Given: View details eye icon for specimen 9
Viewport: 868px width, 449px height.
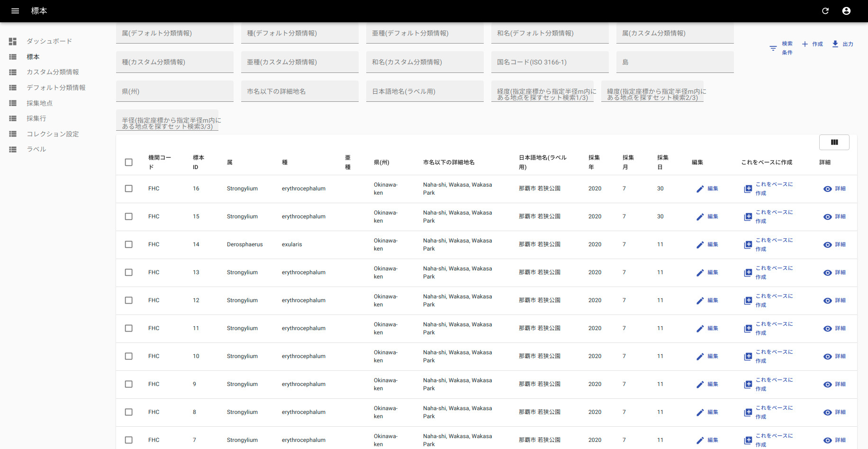Looking at the screenshot, I should (828, 385).
